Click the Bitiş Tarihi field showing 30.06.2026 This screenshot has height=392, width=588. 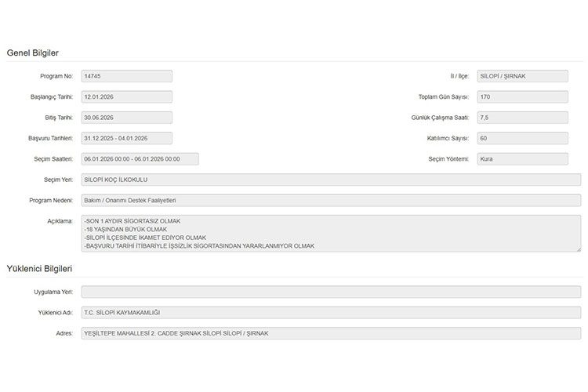(x=126, y=118)
